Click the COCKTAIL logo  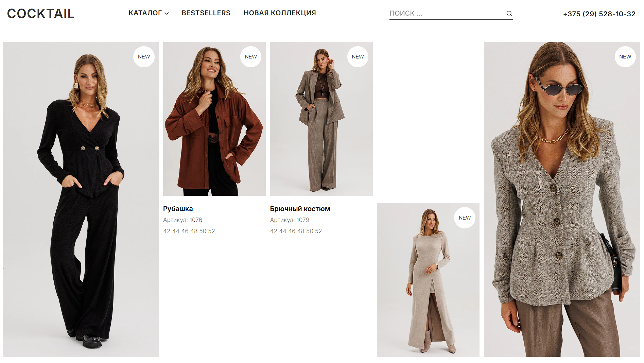[41, 14]
